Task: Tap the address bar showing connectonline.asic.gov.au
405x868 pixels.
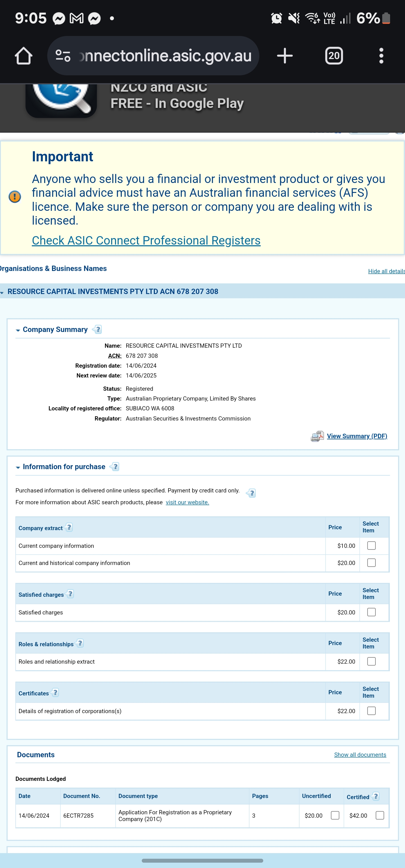Action: [x=154, y=56]
